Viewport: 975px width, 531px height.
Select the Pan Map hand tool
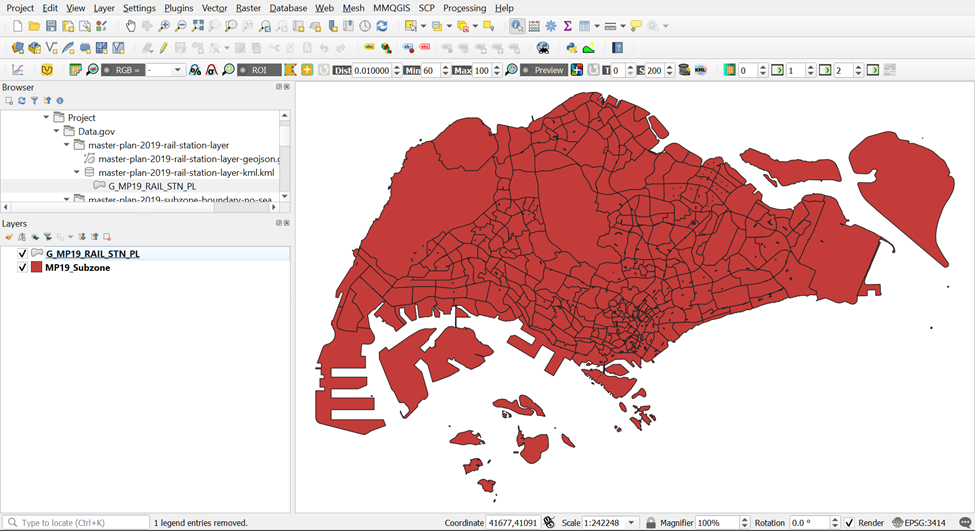(x=131, y=26)
